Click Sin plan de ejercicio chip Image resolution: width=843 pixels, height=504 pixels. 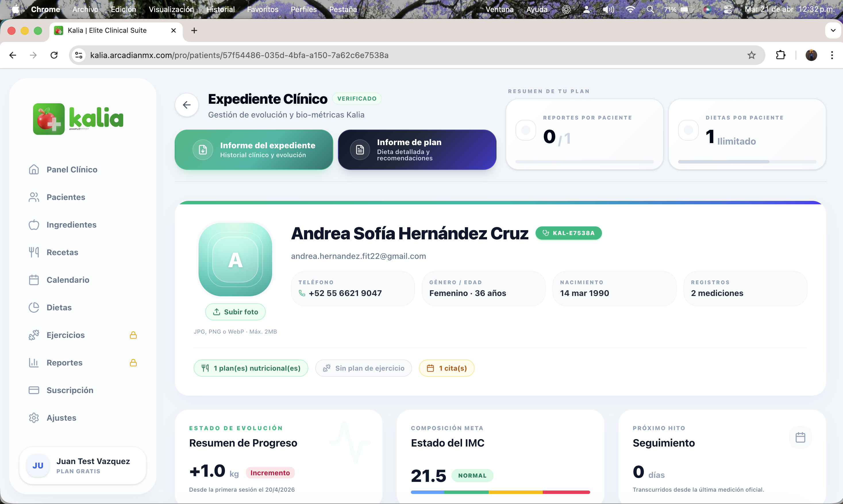364,368
